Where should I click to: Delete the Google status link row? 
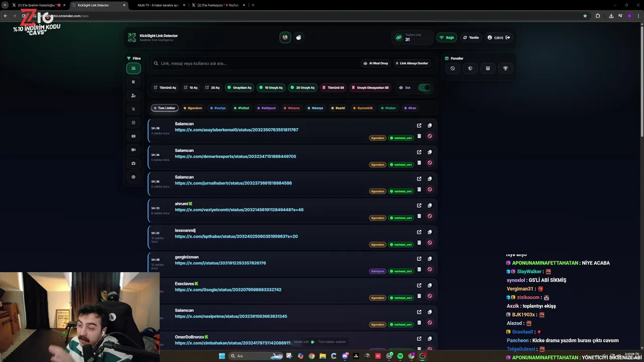(419, 296)
